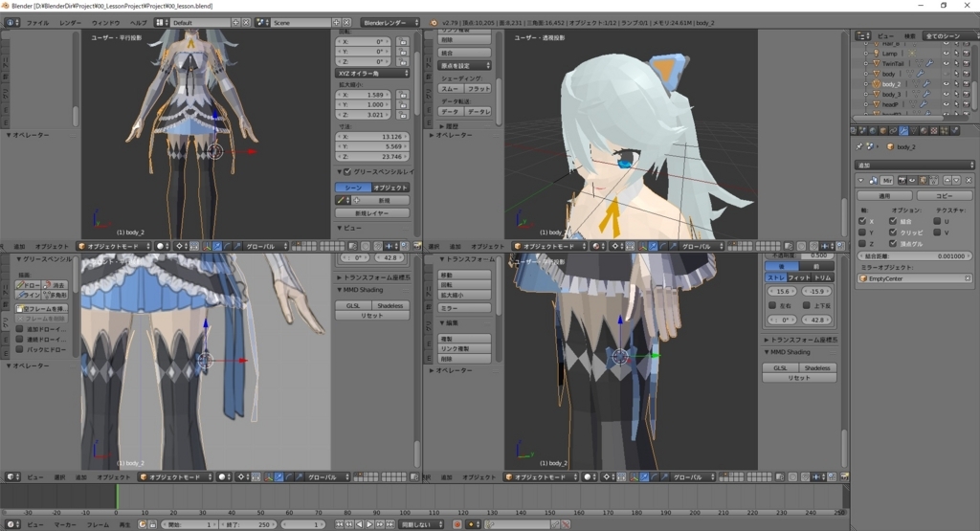Click the Shadeless button in bottom-right MMD Shading
980x531 pixels.
(817, 368)
